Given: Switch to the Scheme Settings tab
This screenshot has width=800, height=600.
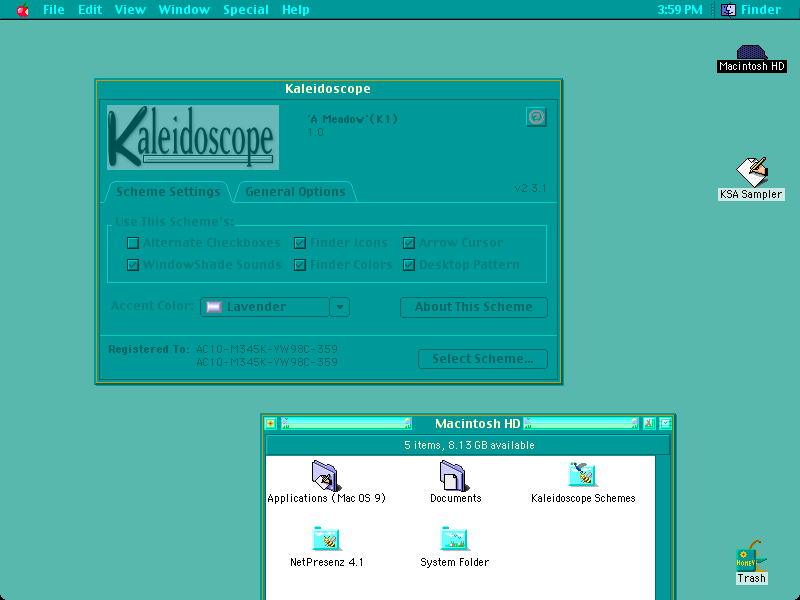Looking at the screenshot, I should pos(168,192).
